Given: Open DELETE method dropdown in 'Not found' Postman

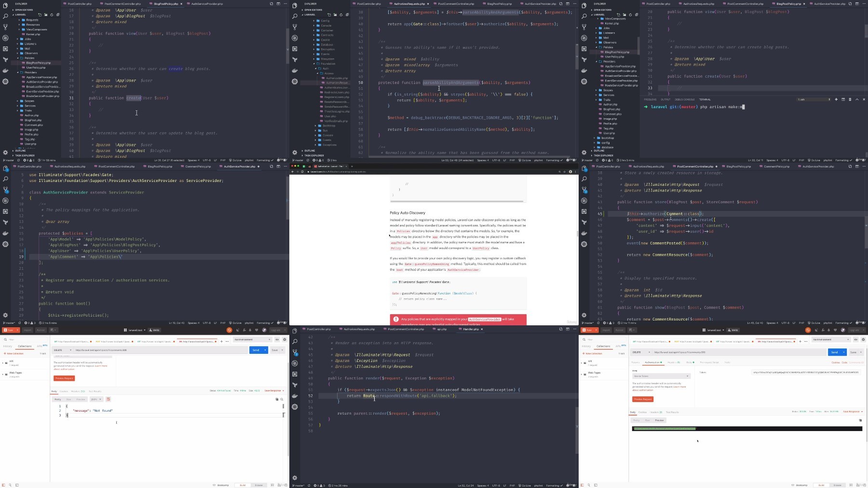Looking at the screenshot, I should [63, 350].
